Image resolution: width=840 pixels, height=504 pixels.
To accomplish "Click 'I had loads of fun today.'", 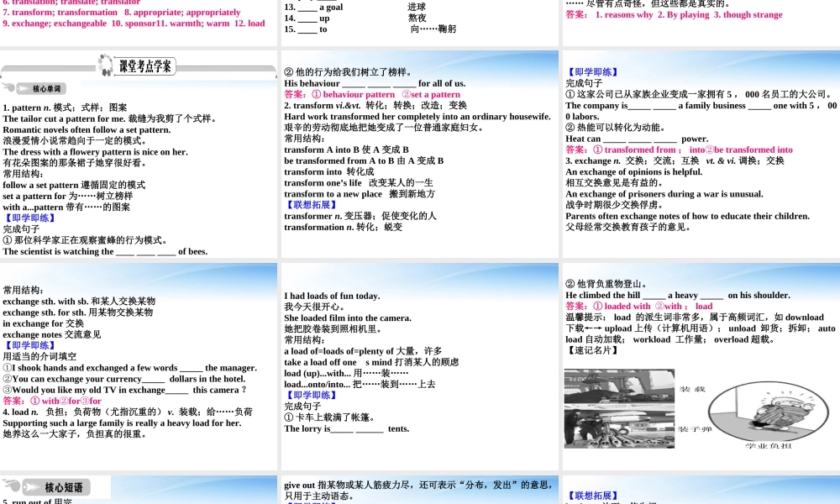I will 332,296.
